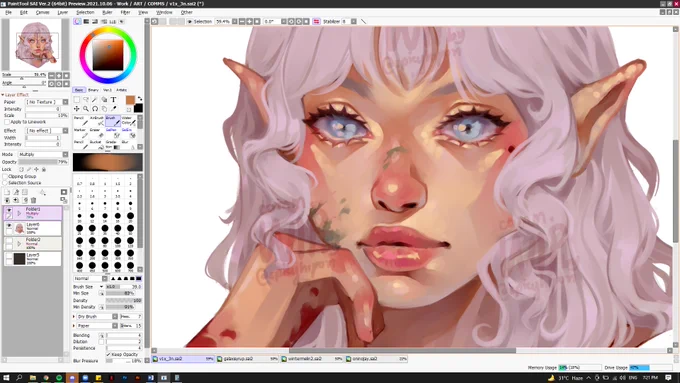Create a new layer
The height and width of the screenshot is (383, 680).
coord(7,192)
